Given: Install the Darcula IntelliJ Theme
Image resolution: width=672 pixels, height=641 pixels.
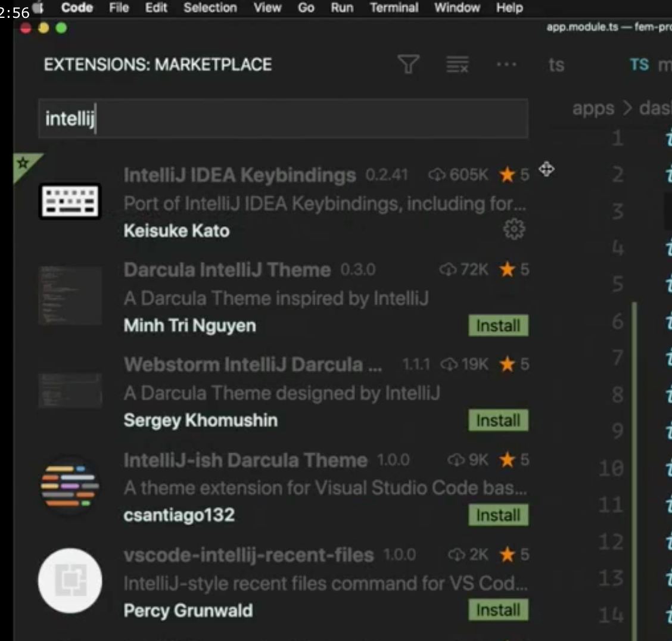Looking at the screenshot, I should click(498, 326).
